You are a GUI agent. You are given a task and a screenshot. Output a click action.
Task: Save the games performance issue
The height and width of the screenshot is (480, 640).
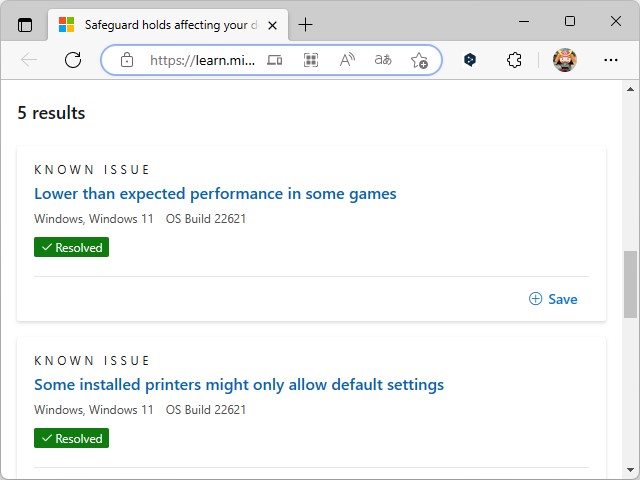[553, 299]
